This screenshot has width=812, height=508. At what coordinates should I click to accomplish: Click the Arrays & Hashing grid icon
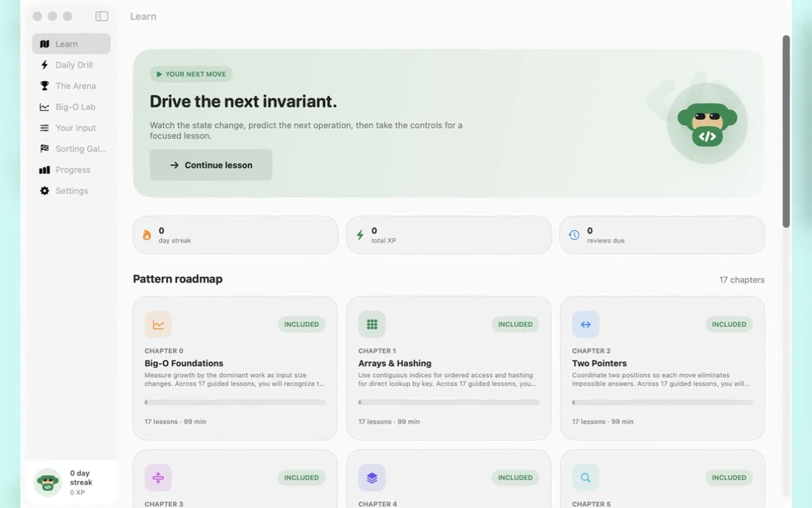click(372, 325)
